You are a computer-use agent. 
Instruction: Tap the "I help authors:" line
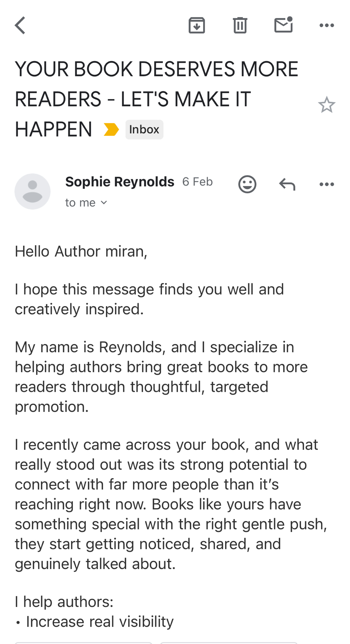64,601
